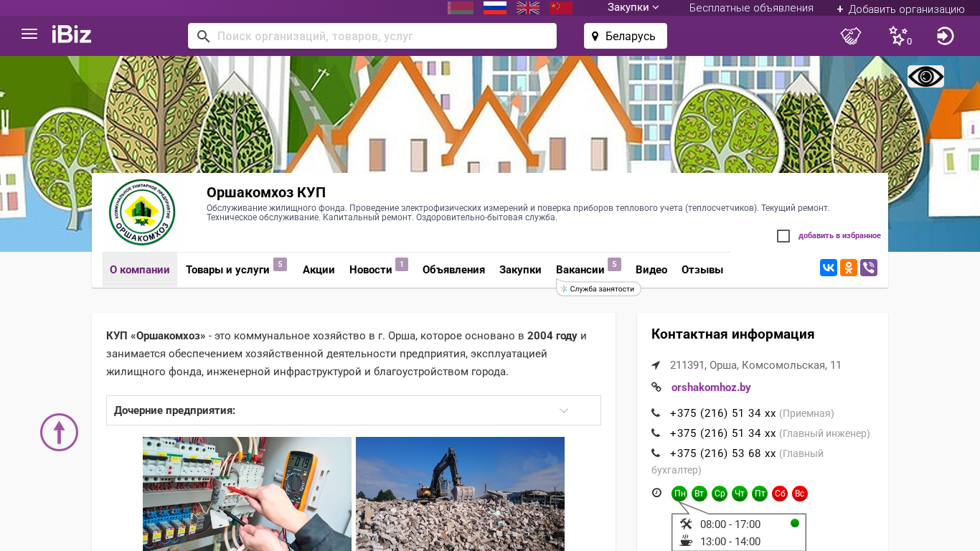Viewport: 980px width, 551px height.
Task: Open the Закупки company tab
Action: [520, 270]
